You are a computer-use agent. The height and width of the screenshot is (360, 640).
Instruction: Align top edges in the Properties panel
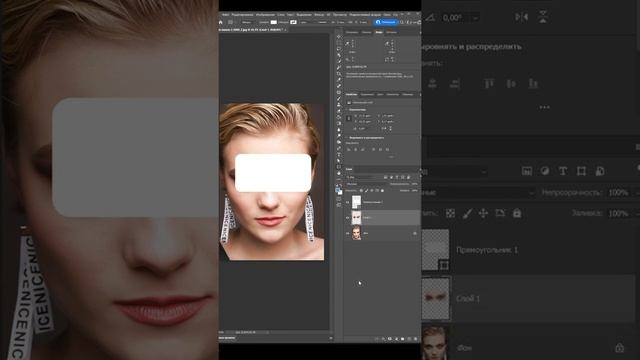pyautogui.click(x=374, y=149)
